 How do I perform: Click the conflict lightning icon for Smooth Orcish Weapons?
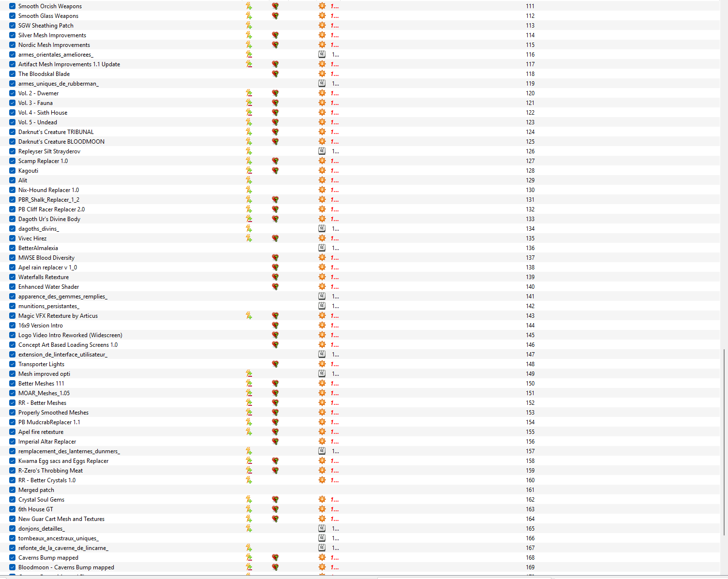point(249,6)
